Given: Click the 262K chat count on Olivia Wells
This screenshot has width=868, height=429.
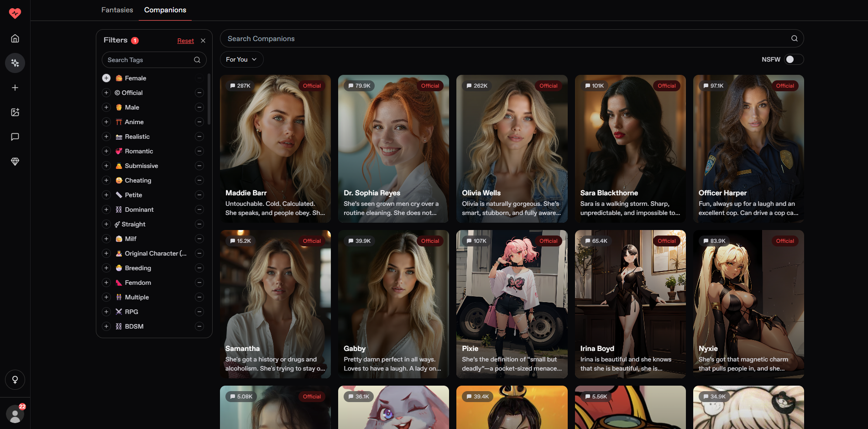Looking at the screenshot, I should (x=477, y=86).
